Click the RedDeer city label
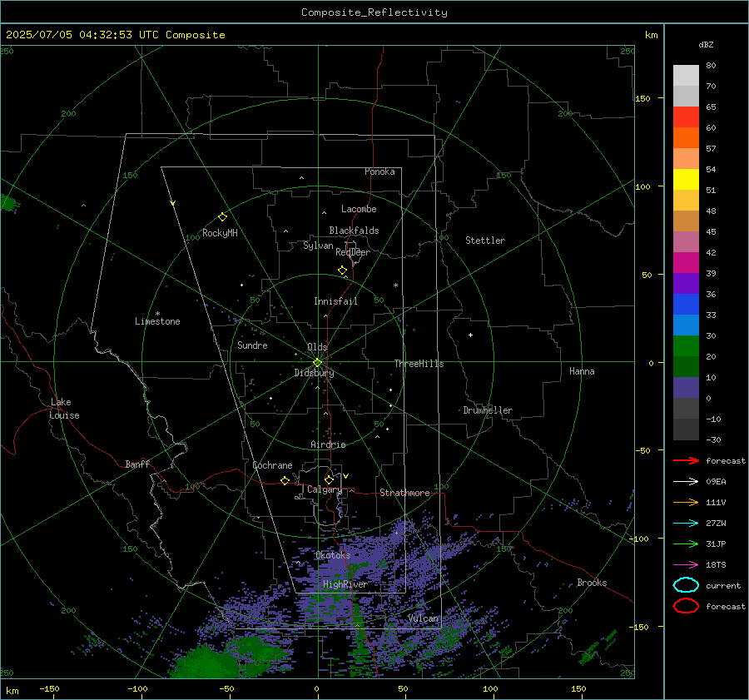749x700 pixels. click(x=353, y=252)
